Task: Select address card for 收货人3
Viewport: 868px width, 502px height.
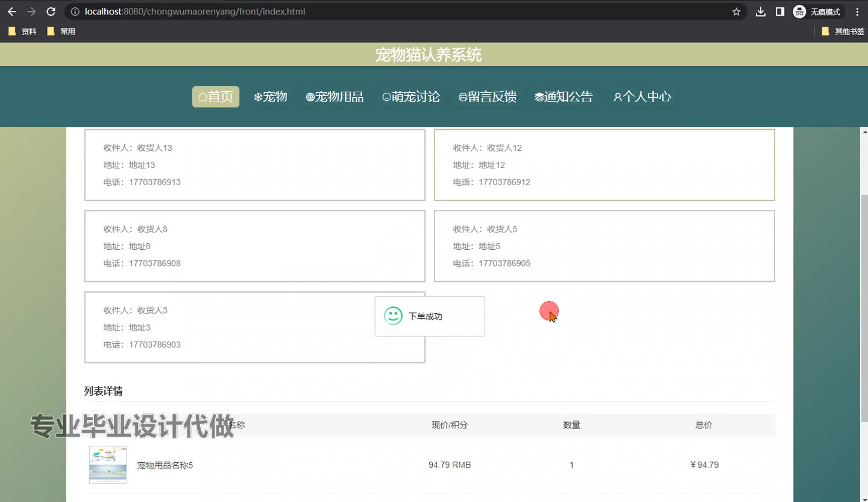Action: pyautogui.click(x=255, y=327)
